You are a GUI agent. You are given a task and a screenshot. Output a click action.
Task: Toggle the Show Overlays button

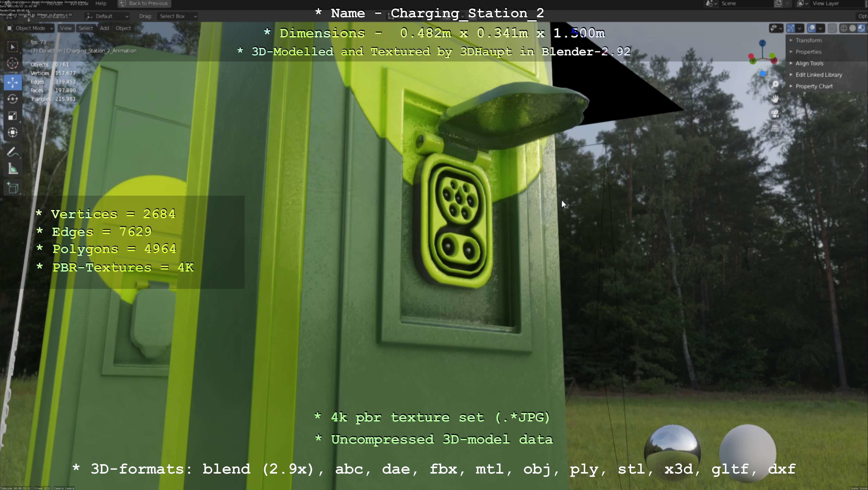pos(811,28)
